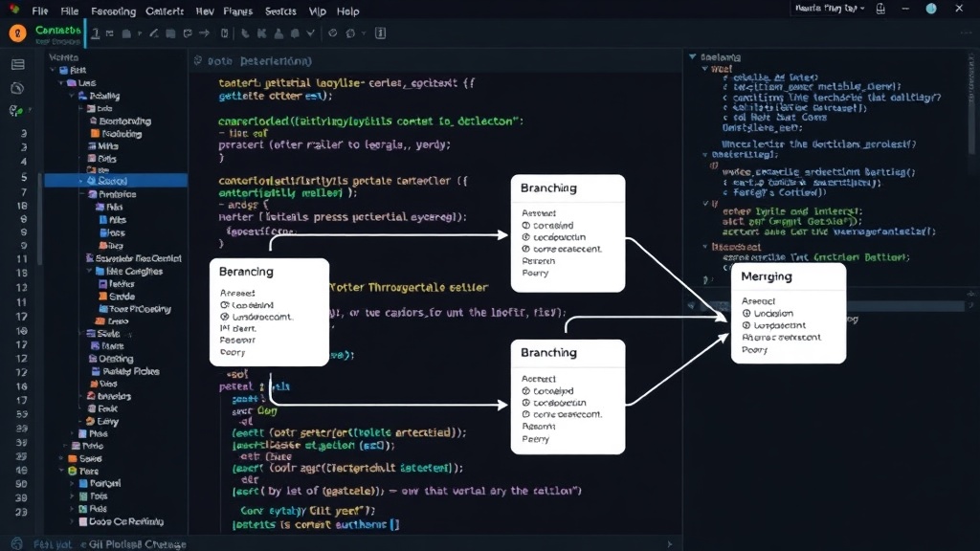The width and height of the screenshot is (980, 551).
Task: Click the right panel vertical scrollbar
Action: pyautogui.click(x=971, y=103)
